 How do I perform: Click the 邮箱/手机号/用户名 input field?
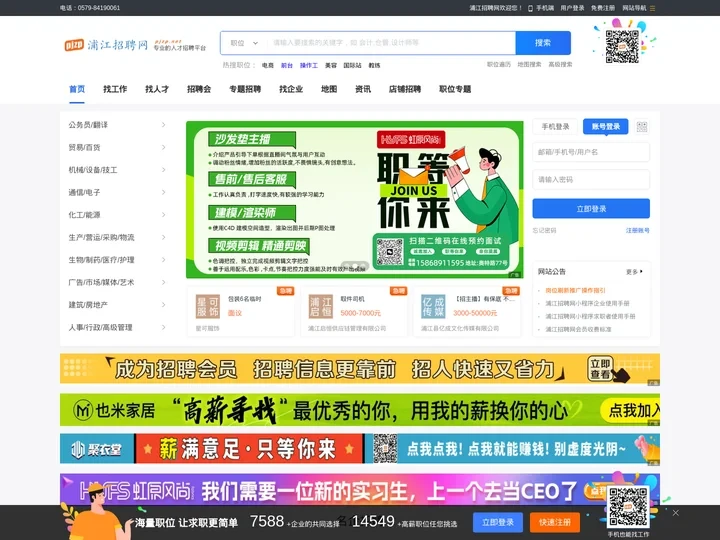click(x=591, y=152)
